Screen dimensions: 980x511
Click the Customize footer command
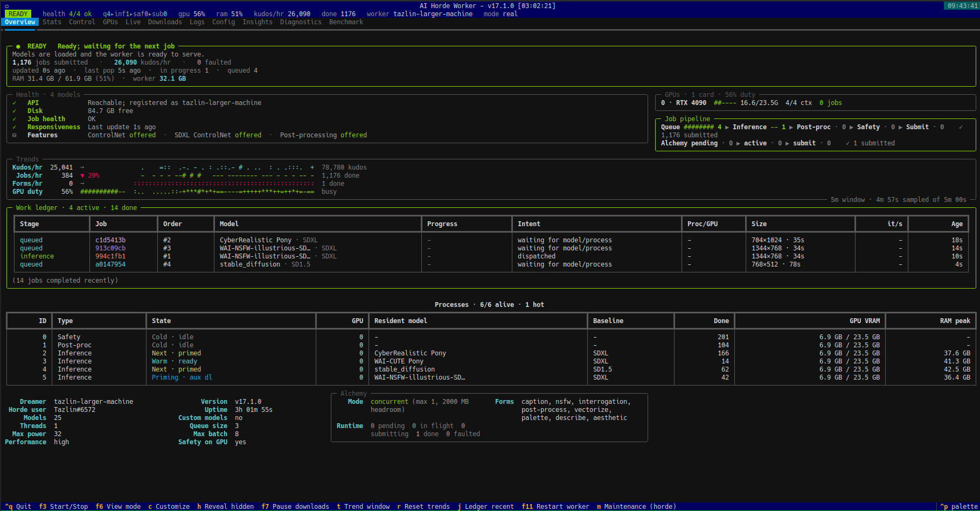tap(169, 507)
